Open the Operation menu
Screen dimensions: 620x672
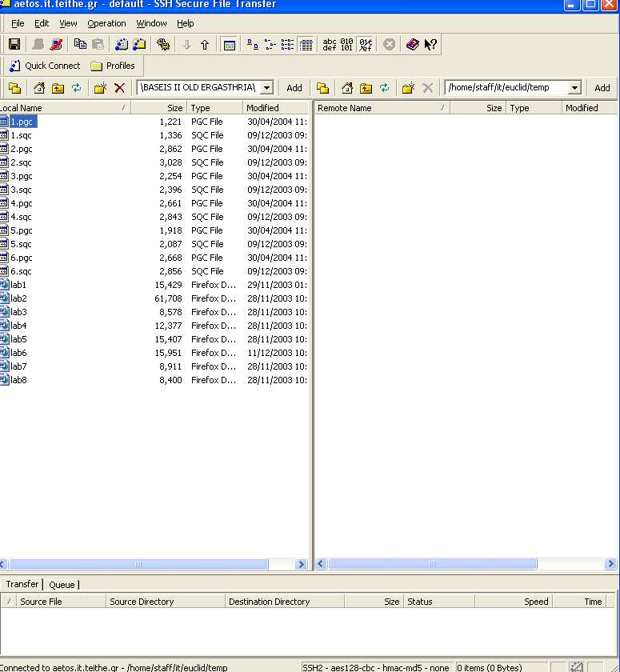[106, 23]
